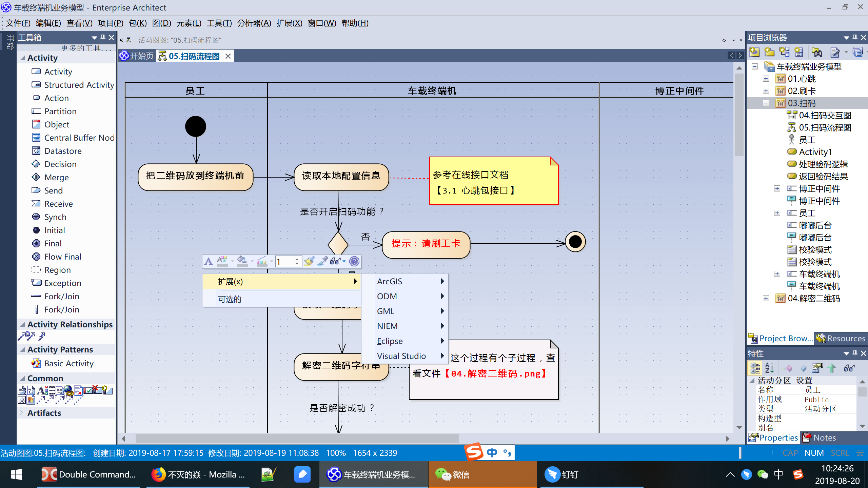
Task: Click the line width input field
Action: coord(284,261)
